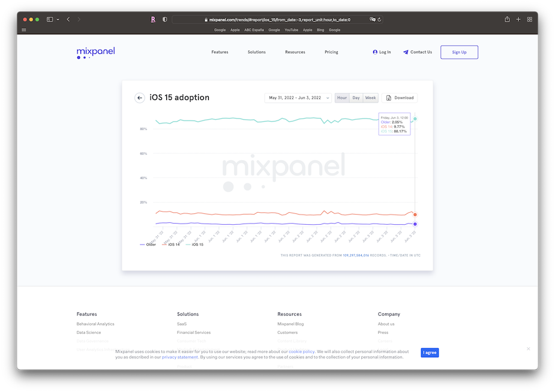
Task: Switch to the Week granularity tab
Action: click(x=371, y=98)
